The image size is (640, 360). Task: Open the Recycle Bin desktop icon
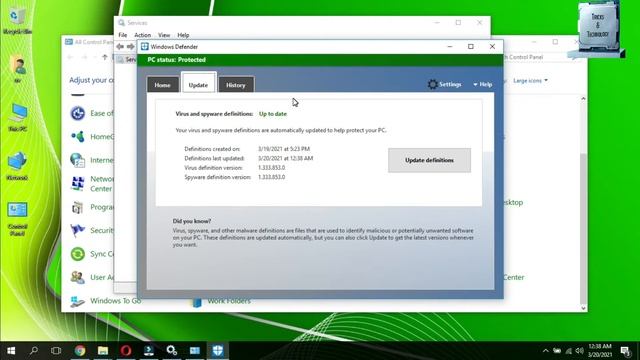[17, 20]
